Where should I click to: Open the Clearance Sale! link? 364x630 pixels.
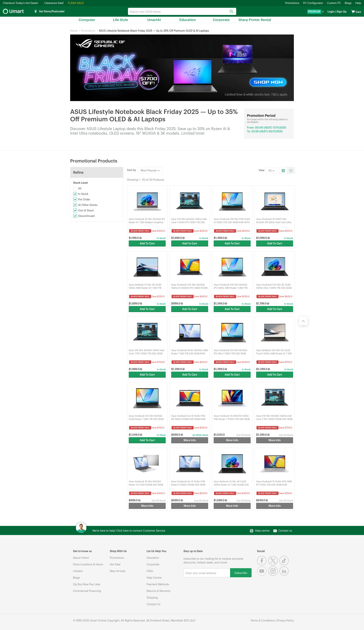click(54, 3)
